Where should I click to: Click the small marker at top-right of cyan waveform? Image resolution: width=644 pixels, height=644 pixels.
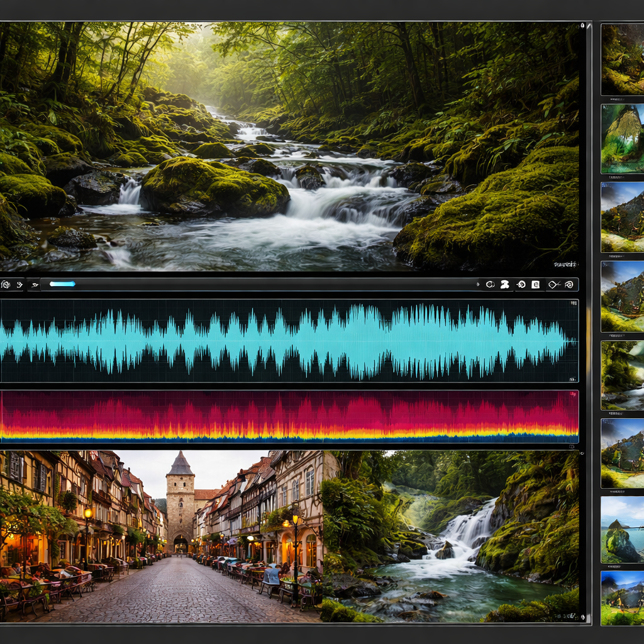click(573, 304)
